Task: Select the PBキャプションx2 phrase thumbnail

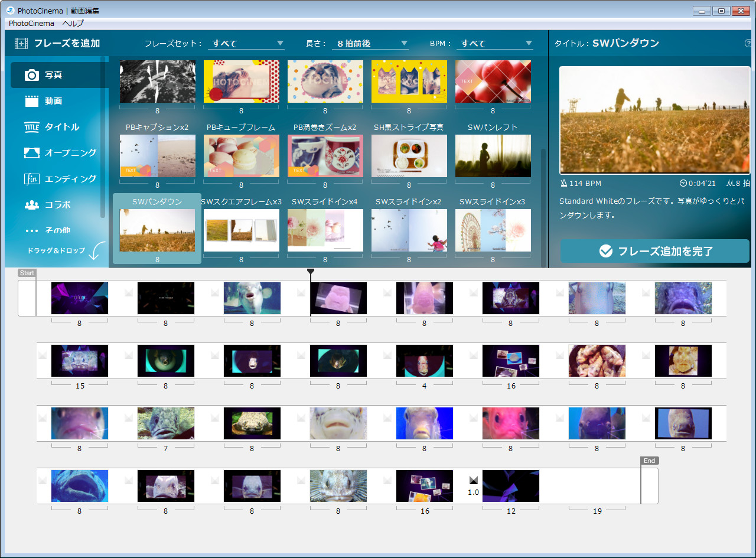Action: click(x=157, y=156)
